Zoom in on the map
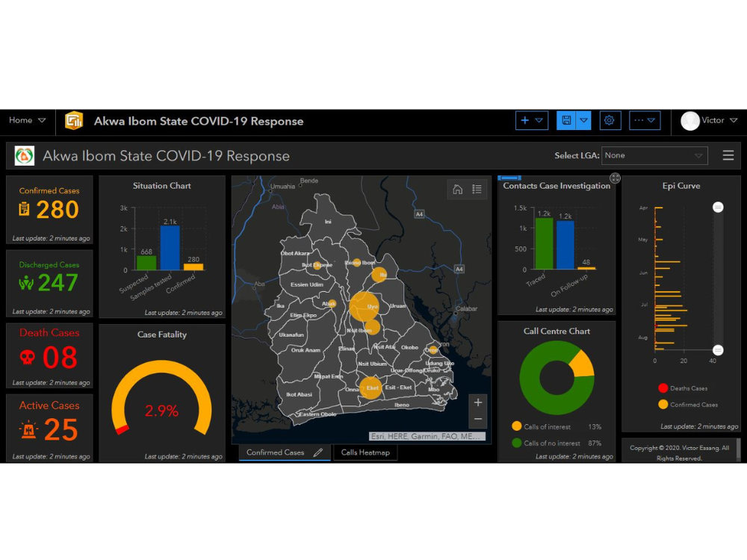The image size is (747, 560). (x=478, y=402)
